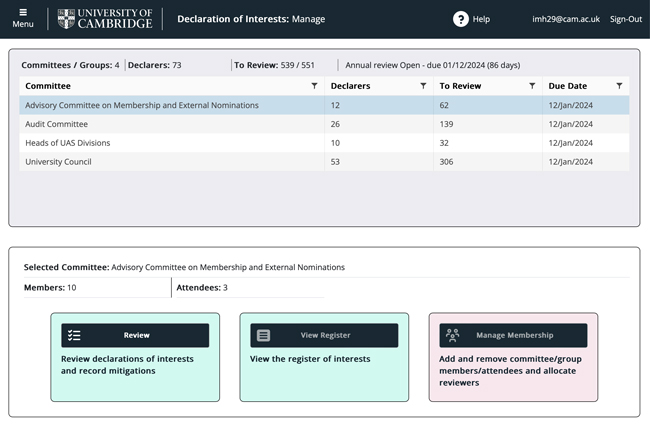Screen dimensions: 650x427
Task: Click the imh29@cam.ac.uk account link
Action: [566, 19]
